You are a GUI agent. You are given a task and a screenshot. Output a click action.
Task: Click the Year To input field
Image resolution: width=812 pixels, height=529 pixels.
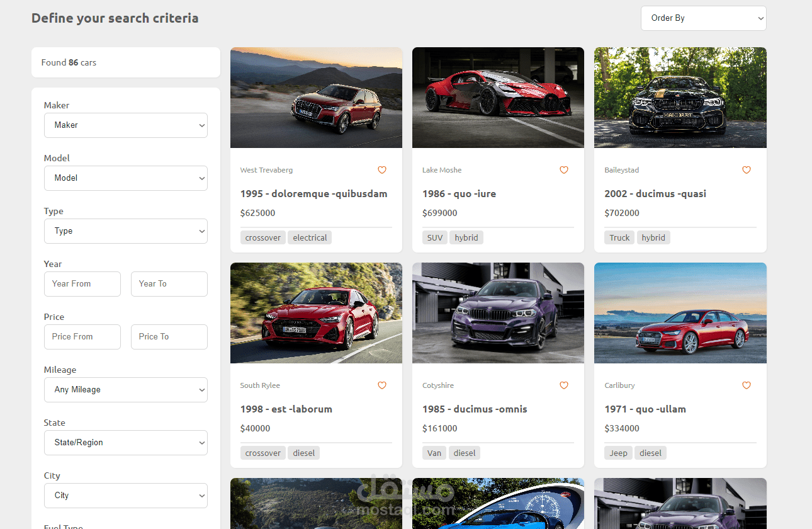pyautogui.click(x=169, y=284)
